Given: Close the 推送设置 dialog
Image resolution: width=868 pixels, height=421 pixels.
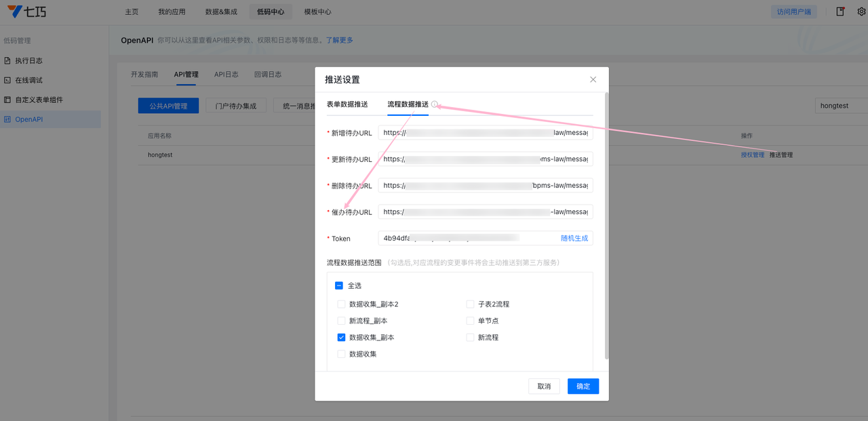Looking at the screenshot, I should (x=593, y=79).
